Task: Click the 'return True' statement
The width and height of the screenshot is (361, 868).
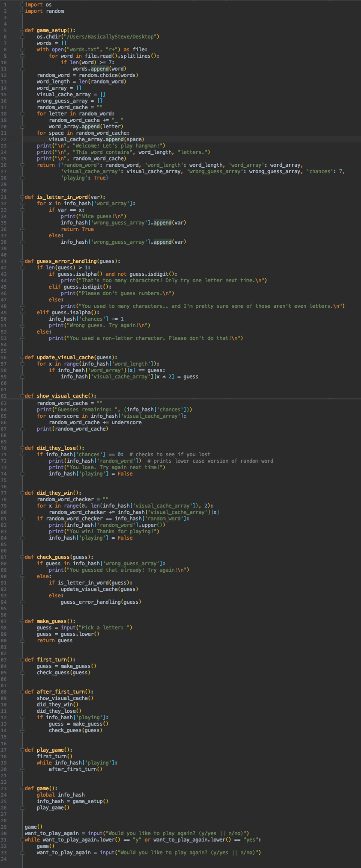Action: (77, 229)
